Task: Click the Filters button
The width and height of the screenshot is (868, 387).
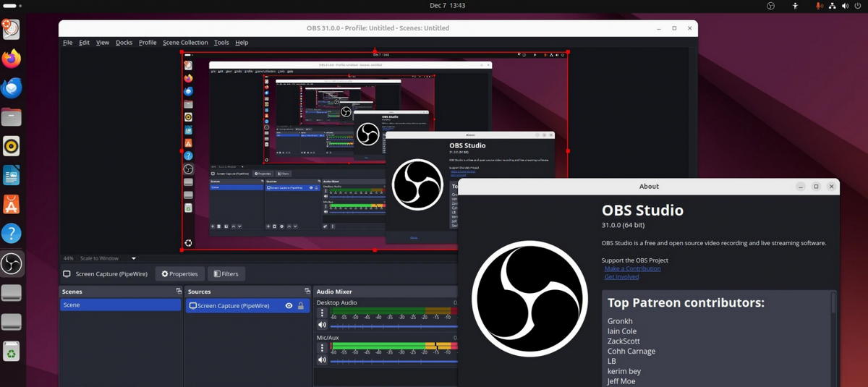Action: point(226,274)
